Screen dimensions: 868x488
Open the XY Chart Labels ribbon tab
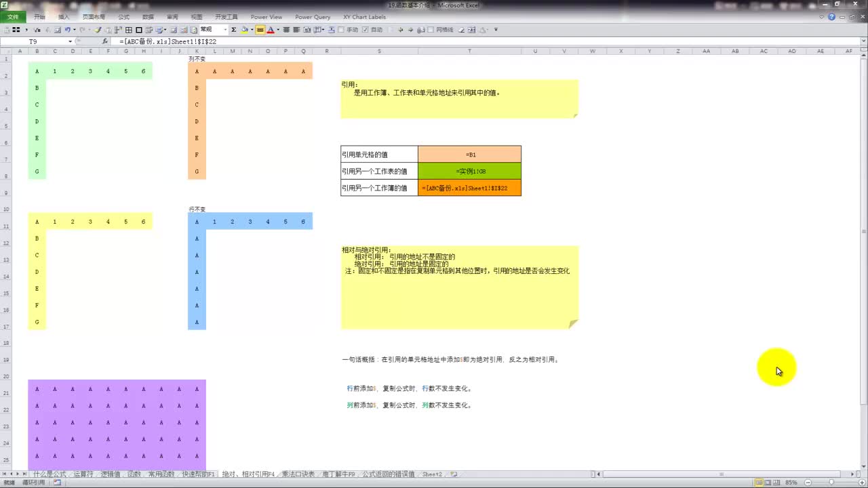[x=364, y=17]
